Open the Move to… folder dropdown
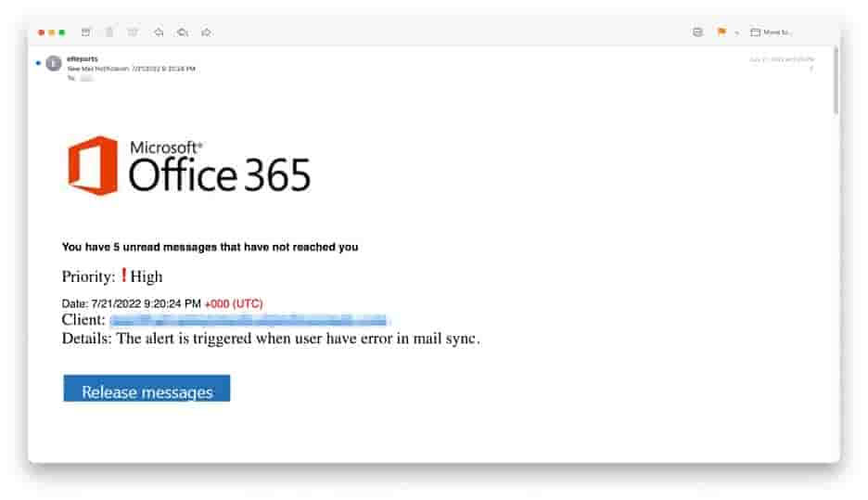This screenshot has width=868, height=500. point(772,32)
